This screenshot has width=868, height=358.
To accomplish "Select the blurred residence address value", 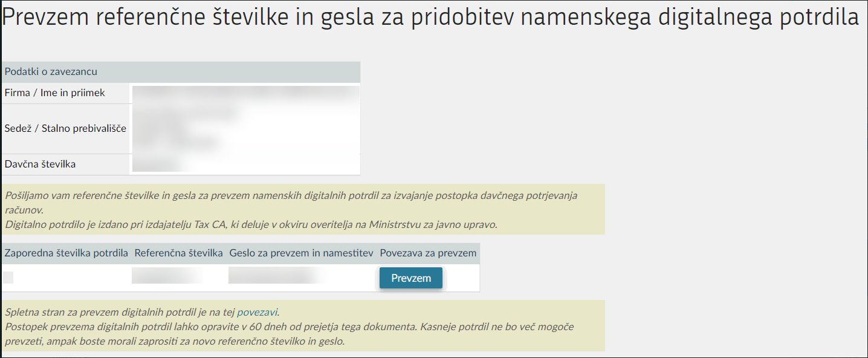I will (x=181, y=128).
